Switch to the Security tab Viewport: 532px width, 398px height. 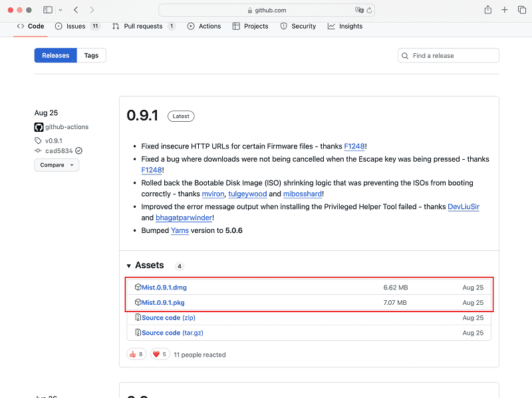(298, 26)
